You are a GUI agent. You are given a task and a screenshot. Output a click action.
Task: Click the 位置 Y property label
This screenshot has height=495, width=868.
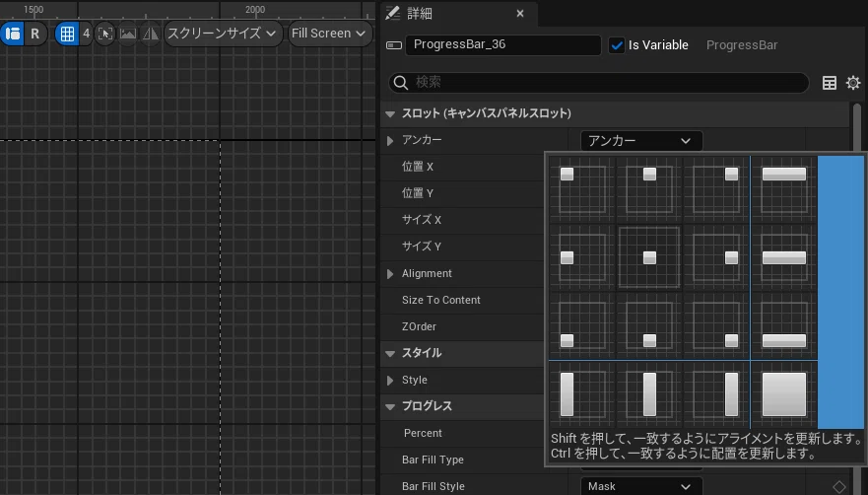tap(418, 193)
